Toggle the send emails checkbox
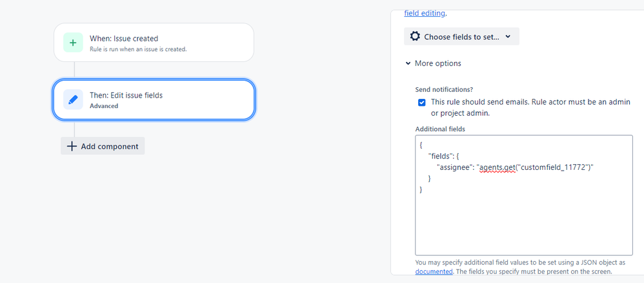 (x=422, y=103)
